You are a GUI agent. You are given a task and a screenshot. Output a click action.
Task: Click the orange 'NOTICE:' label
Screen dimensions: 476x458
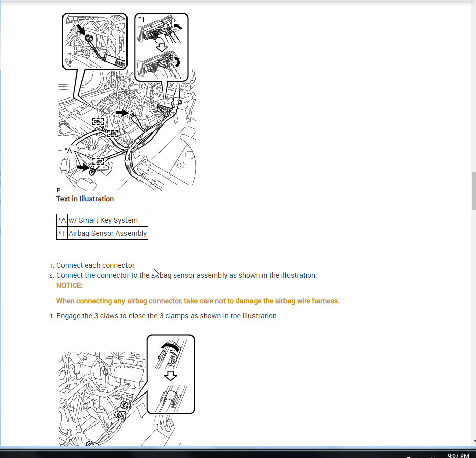click(70, 285)
